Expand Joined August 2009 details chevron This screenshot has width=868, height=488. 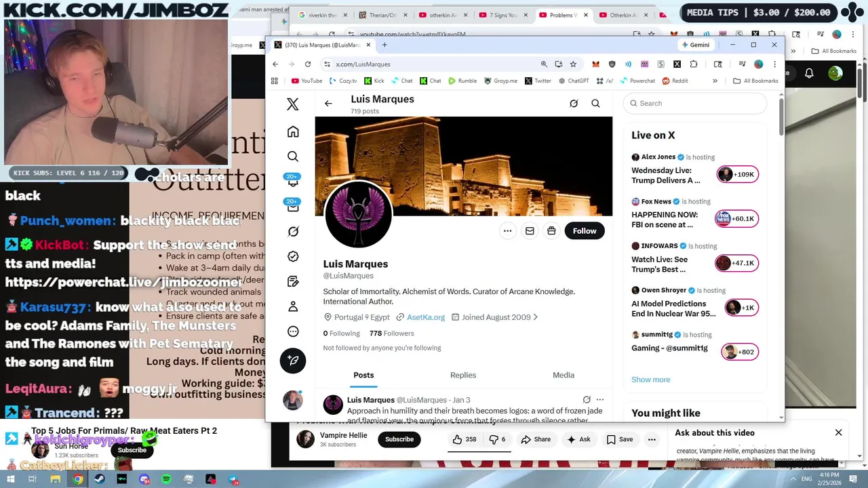tap(536, 317)
